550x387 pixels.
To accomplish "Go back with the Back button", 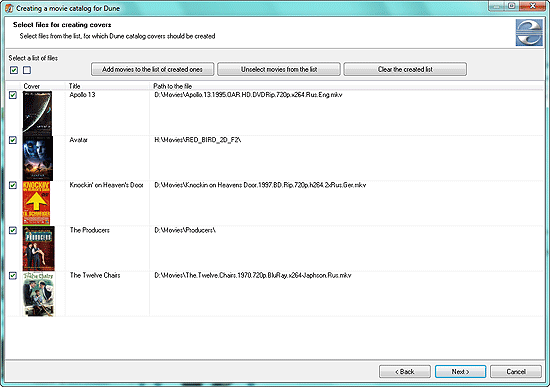I will [405, 372].
